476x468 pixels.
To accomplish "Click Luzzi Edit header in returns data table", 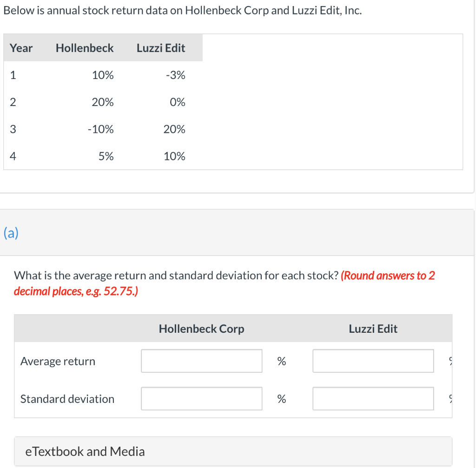I will coord(161,48).
